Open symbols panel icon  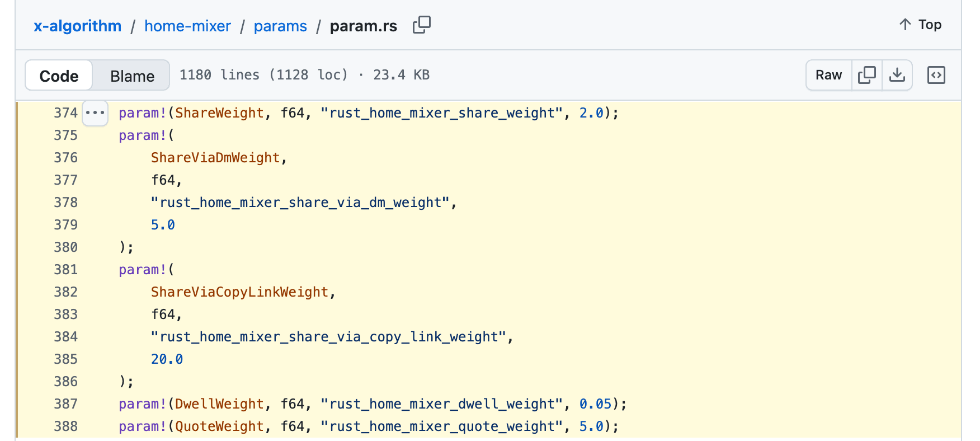(x=936, y=75)
